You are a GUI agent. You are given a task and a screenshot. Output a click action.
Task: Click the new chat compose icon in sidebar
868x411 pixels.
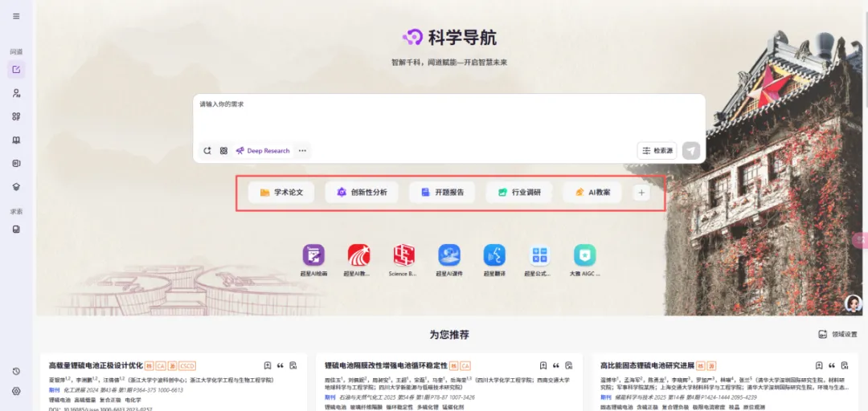[16, 70]
